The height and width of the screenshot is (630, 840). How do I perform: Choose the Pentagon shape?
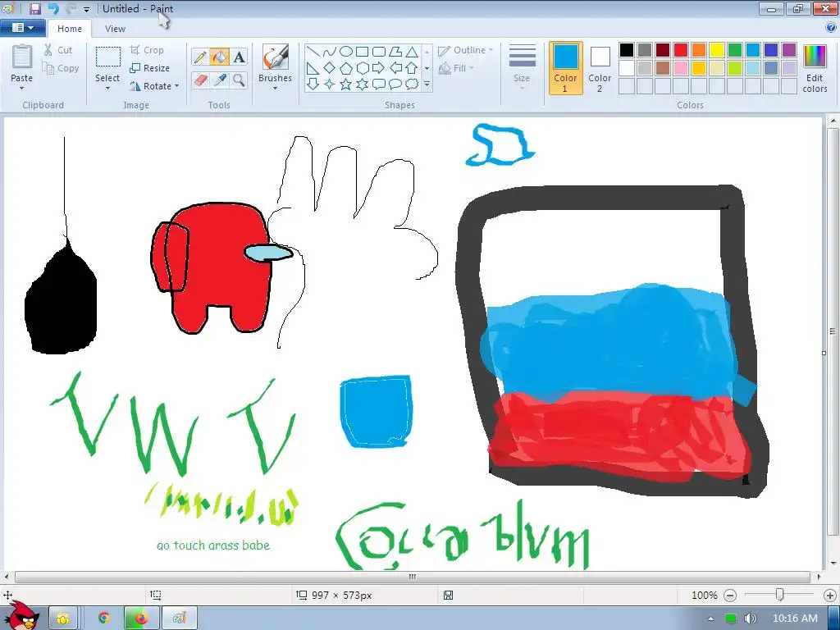pos(346,68)
